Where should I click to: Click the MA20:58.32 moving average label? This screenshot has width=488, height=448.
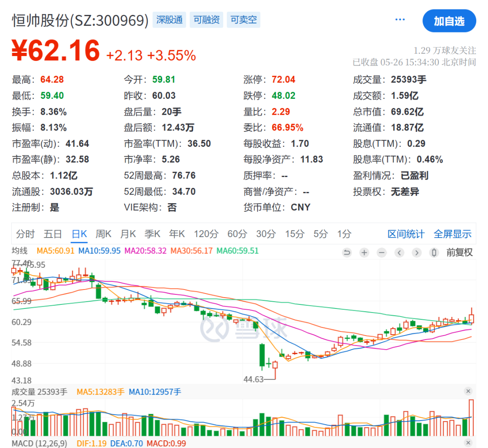145,251
